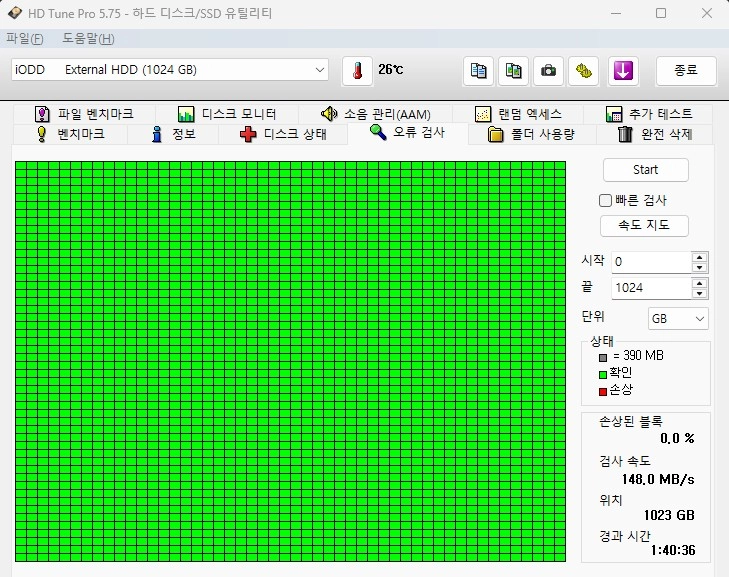Select the 오류 검사 tab
Image resolution: width=729 pixels, height=577 pixels.
(408, 133)
